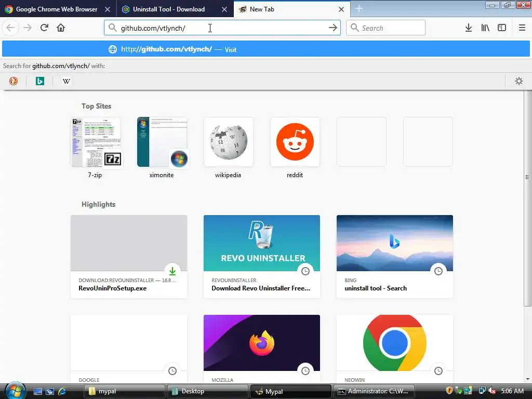Search with the Bing icon
Image resolution: width=532 pixels, height=399 pixels.
click(40, 81)
